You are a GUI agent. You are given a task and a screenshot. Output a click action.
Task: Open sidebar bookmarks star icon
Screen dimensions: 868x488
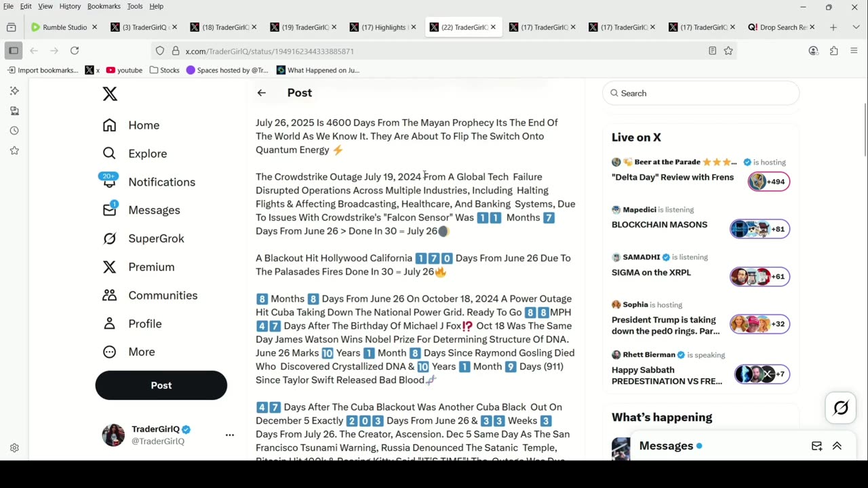tap(14, 150)
